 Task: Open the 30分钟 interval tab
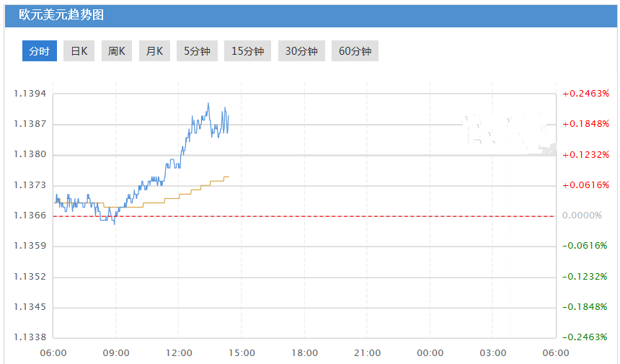point(301,51)
